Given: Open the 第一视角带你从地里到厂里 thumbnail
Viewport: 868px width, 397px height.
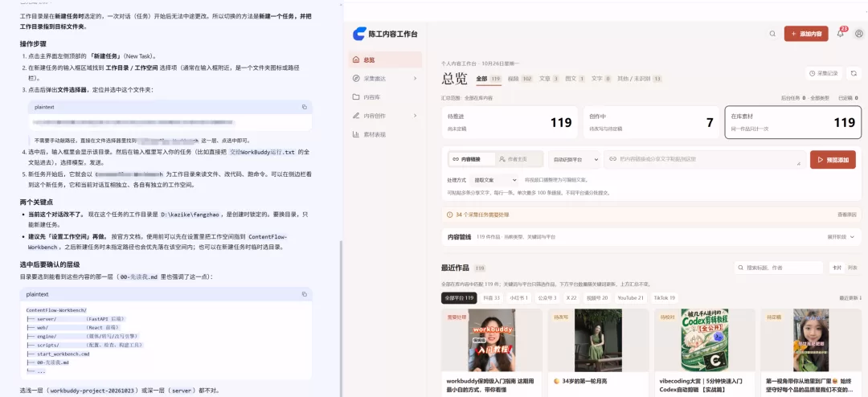Looking at the screenshot, I should click(811, 340).
